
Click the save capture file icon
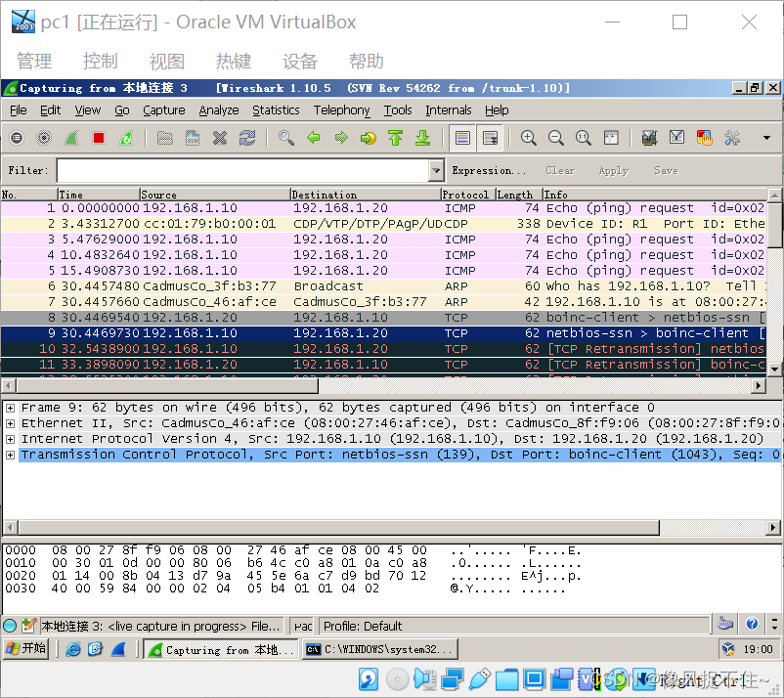[193, 138]
